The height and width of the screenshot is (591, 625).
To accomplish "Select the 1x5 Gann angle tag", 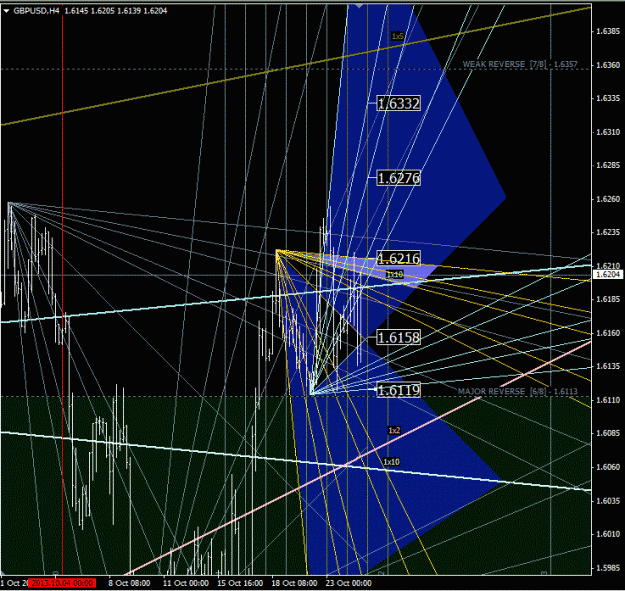I will coord(397,36).
